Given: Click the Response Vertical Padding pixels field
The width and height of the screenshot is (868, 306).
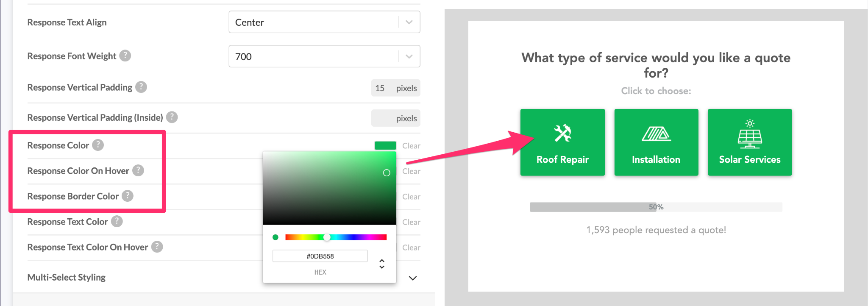Looking at the screenshot, I should coord(380,88).
